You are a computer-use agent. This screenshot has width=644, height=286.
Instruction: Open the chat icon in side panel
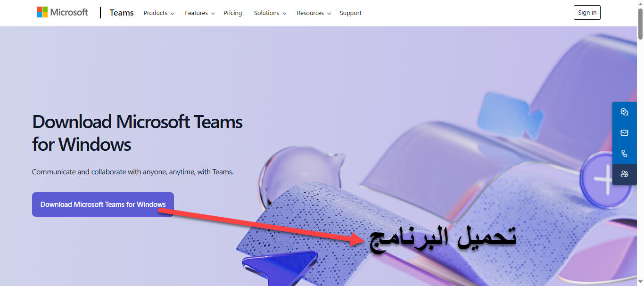pos(624,112)
